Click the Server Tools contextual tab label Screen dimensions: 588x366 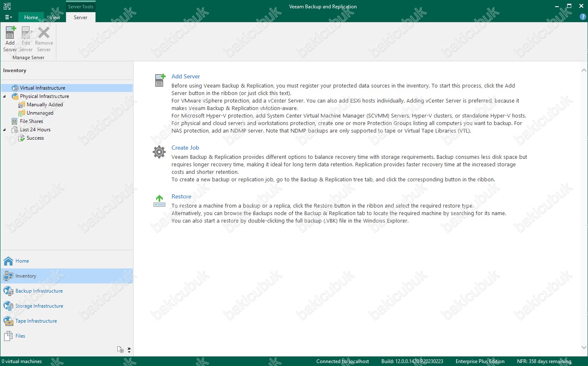tap(81, 6)
